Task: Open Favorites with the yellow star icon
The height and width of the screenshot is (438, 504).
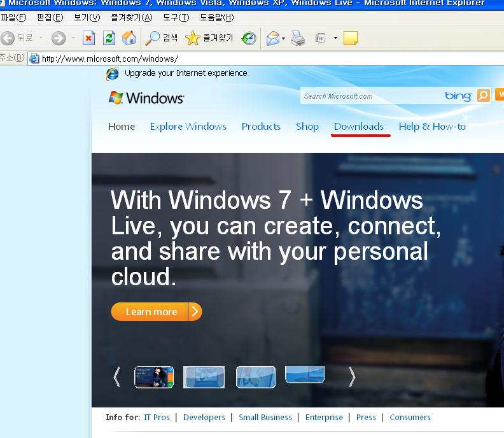Action: [x=193, y=38]
